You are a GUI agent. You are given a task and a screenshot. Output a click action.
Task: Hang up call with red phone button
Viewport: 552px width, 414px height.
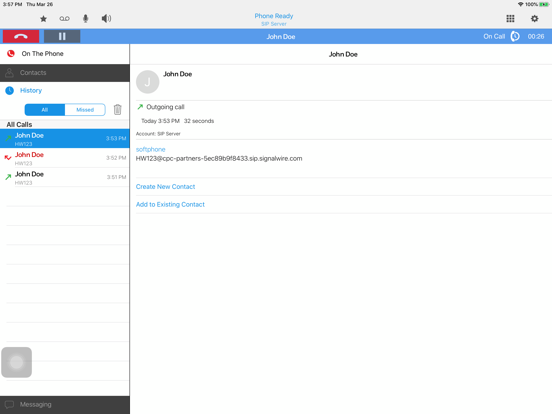point(21,36)
